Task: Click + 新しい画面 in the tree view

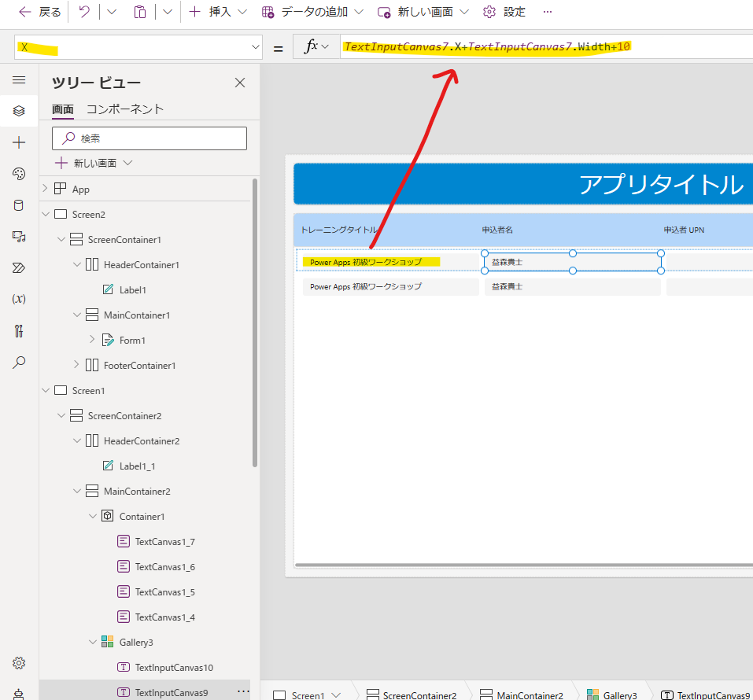Action: pos(94,164)
